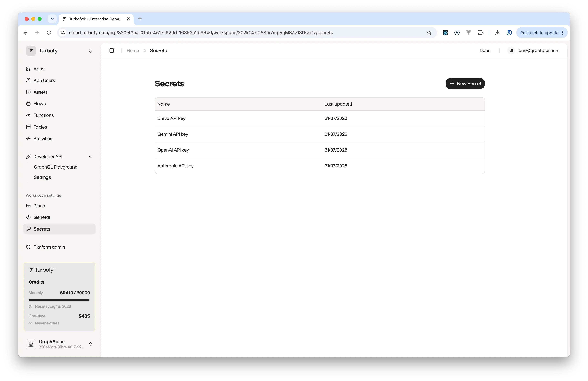Click the Turbofy logo icon in sidebar header

(x=31, y=50)
